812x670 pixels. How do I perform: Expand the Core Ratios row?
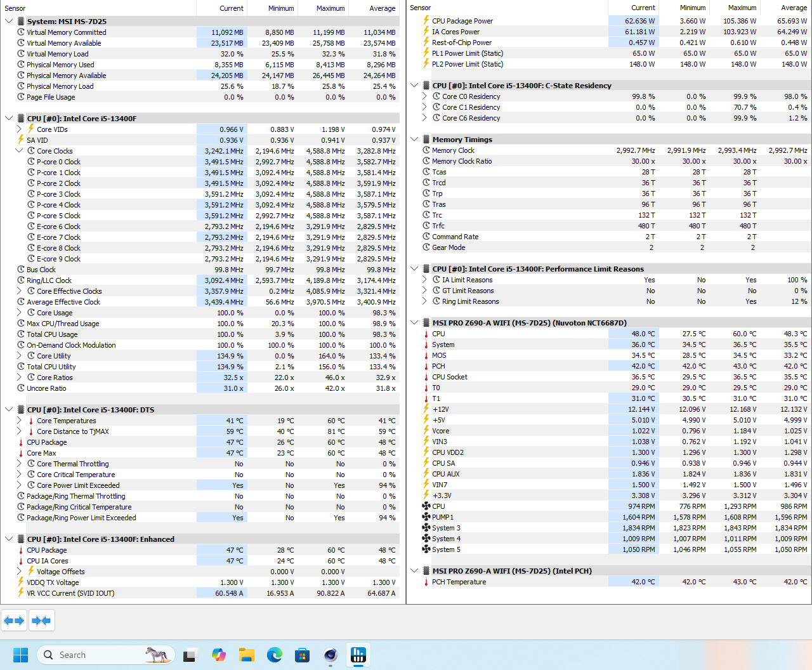point(19,378)
